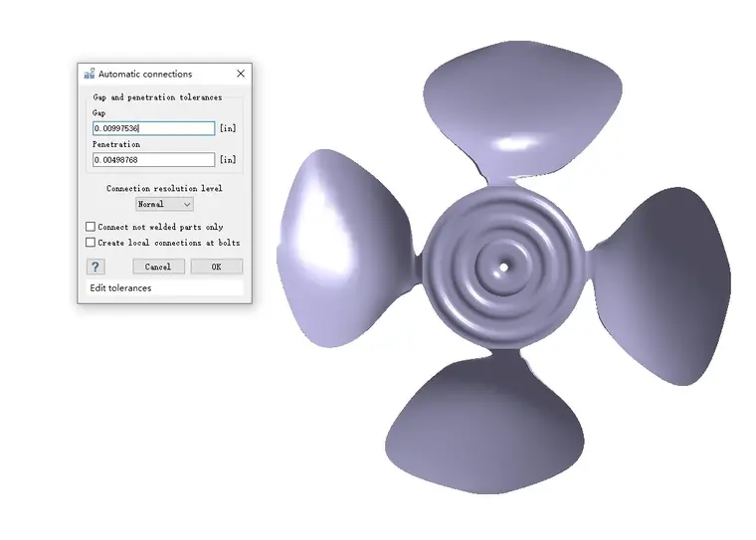This screenshot has width=756, height=540.
Task: Click the Penetration label text
Action: (x=116, y=144)
